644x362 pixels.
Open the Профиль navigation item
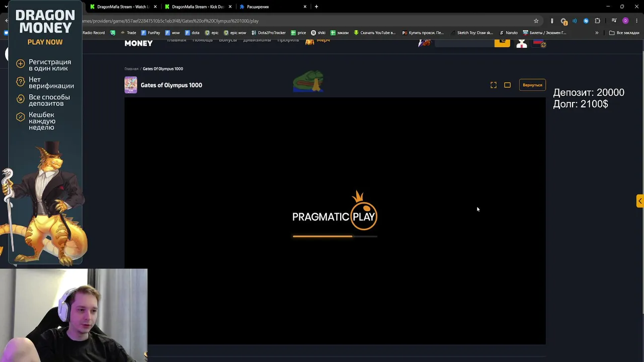288,40
